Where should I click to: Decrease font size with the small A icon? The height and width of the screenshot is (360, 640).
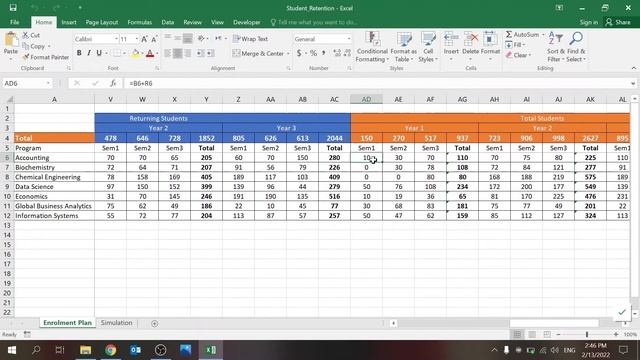pyautogui.click(x=154, y=39)
